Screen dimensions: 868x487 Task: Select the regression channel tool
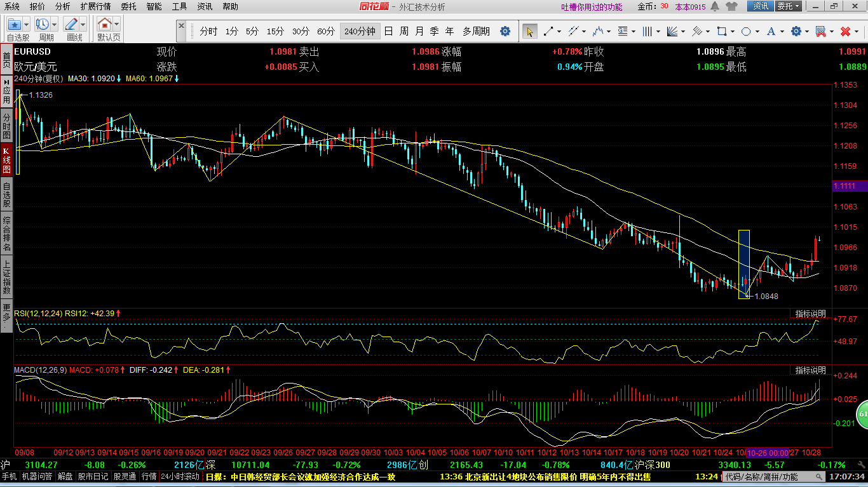pyautogui.click(x=697, y=31)
